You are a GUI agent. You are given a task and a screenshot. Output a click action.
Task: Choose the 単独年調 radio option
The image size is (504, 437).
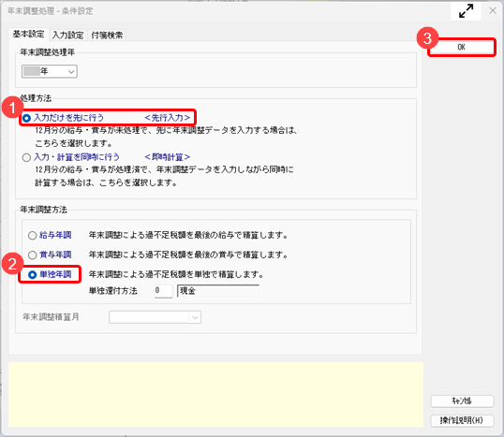[32, 274]
